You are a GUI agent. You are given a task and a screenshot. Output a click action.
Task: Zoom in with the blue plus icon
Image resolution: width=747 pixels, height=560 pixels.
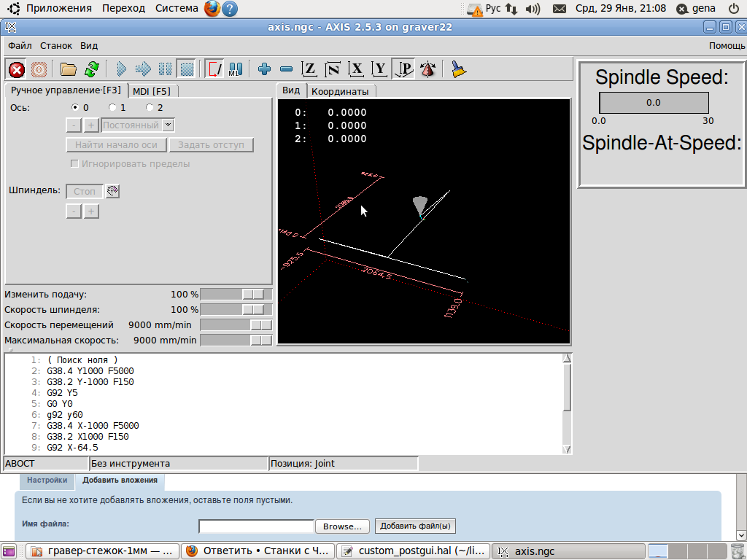tap(264, 69)
